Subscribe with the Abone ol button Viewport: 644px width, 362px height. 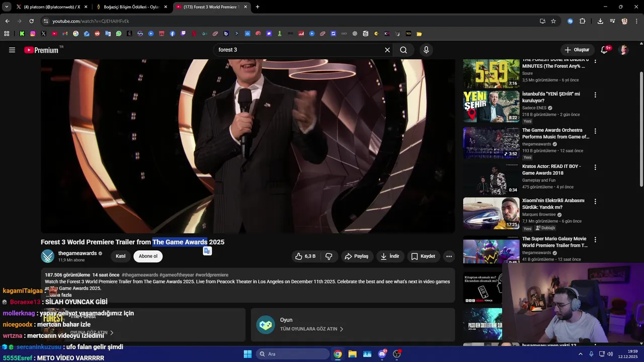(x=148, y=256)
